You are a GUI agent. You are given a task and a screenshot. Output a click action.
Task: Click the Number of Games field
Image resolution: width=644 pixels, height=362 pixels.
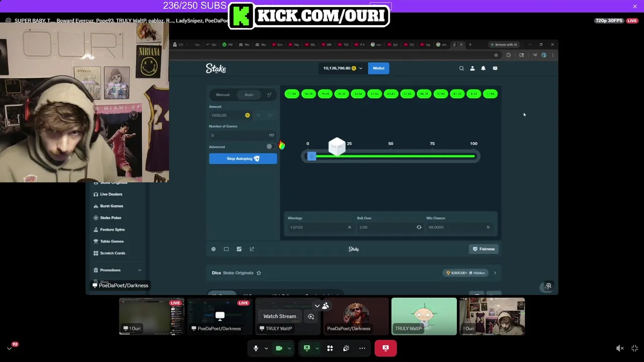click(x=243, y=135)
